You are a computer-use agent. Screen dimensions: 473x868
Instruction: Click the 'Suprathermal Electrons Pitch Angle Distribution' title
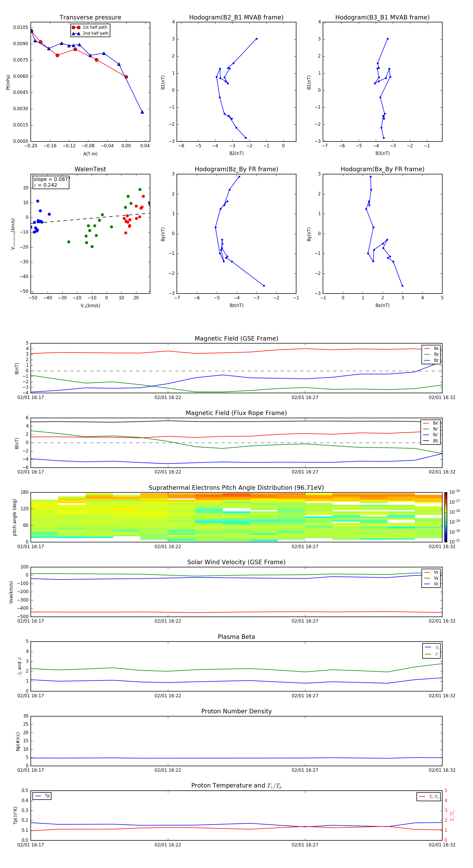[236, 488]
